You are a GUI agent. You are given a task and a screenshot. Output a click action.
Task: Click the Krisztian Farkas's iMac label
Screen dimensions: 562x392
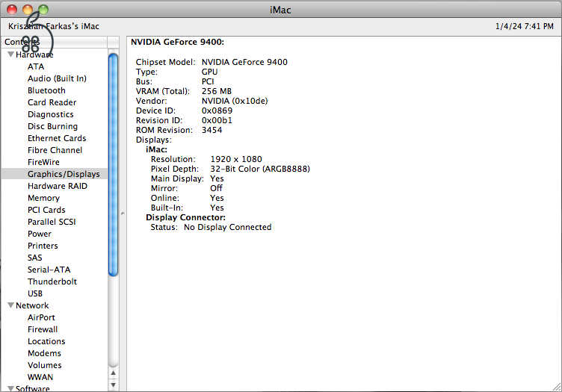click(x=54, y=26)
